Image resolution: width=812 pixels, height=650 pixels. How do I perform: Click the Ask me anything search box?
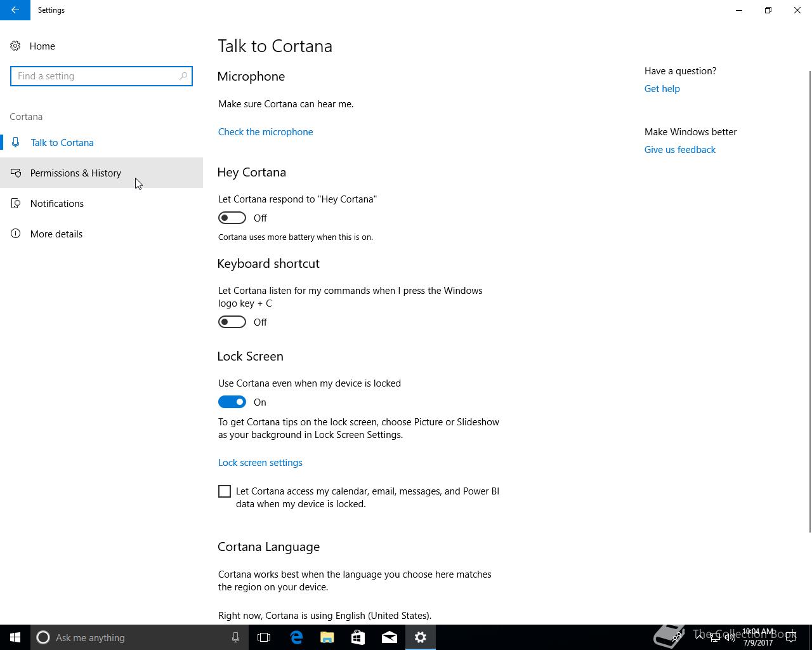pyautogui.click(x=140, y=637)
